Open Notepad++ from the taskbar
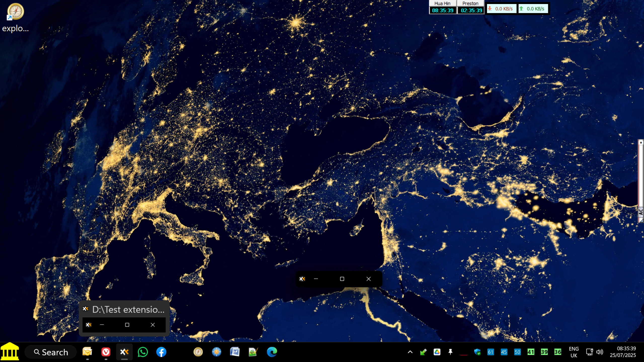 click(x=253, y=352)
